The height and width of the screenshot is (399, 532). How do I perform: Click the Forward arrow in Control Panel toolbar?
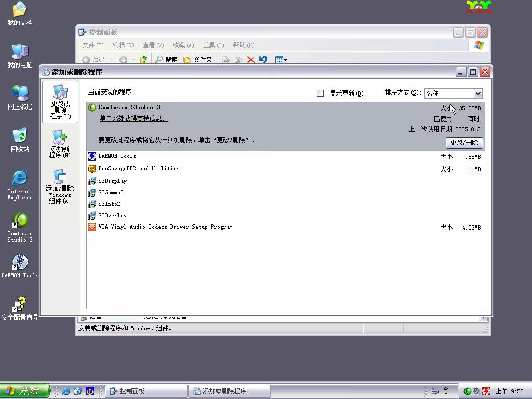click(x=123, y=60)
